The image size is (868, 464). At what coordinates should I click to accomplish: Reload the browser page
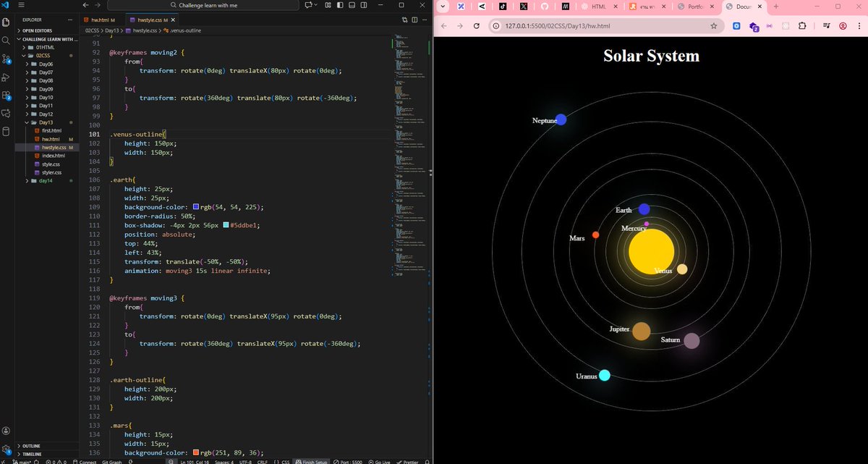pos(476,25)
